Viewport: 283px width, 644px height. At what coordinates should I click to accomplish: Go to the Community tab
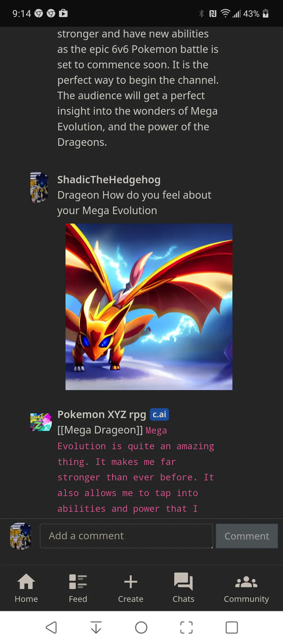246,588
